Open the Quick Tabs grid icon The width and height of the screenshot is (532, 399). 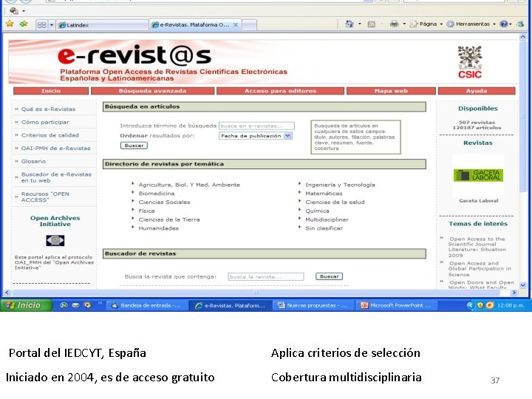coord(41,25)
